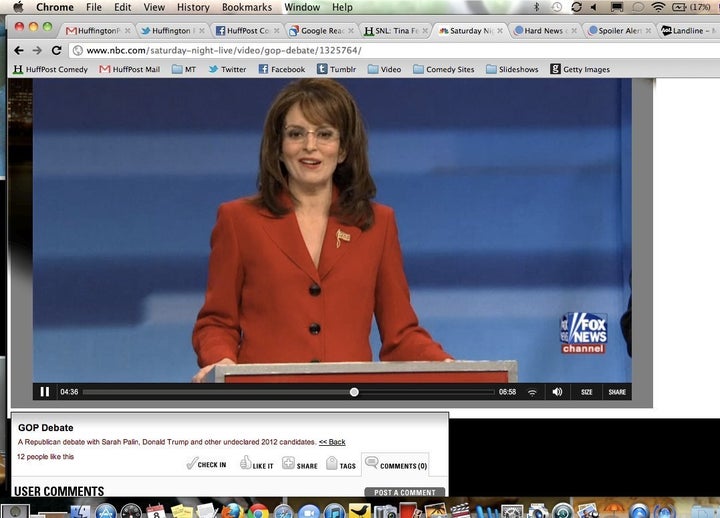Viewport: 720px width, 518px height.
Task: Click the Wi-Fi menu bar icon
Action: 658,7
